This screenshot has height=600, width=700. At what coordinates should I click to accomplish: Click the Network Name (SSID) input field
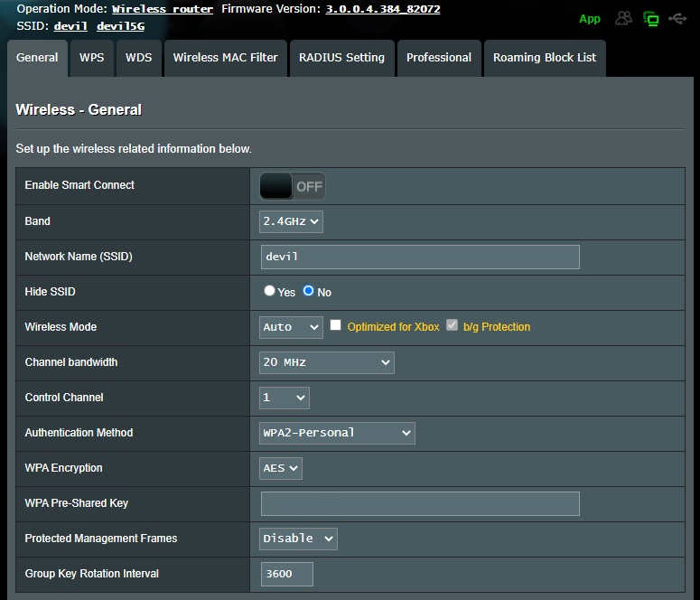coord(420,257)
